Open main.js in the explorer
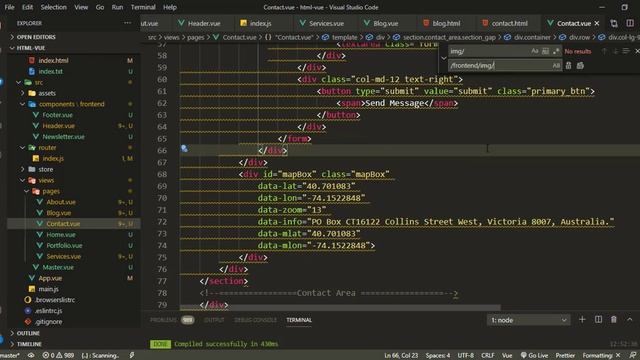 48,289
